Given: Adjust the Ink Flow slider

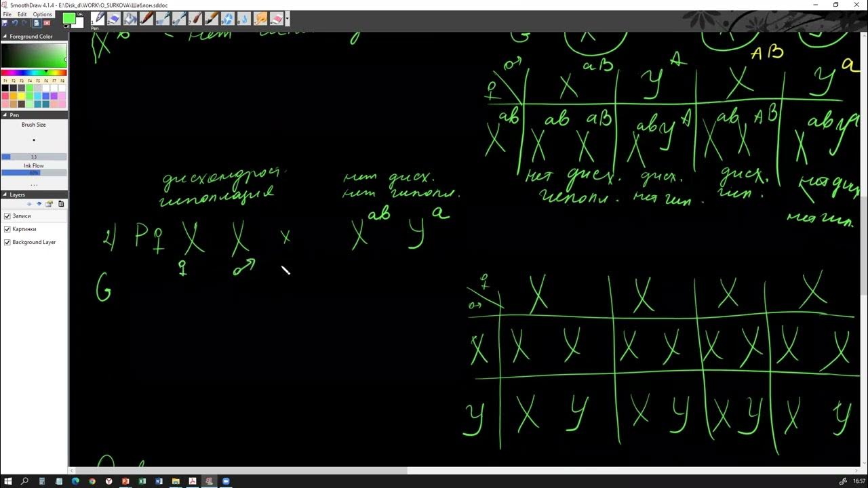Looking at the screenshot, I should tap(34, 173).
